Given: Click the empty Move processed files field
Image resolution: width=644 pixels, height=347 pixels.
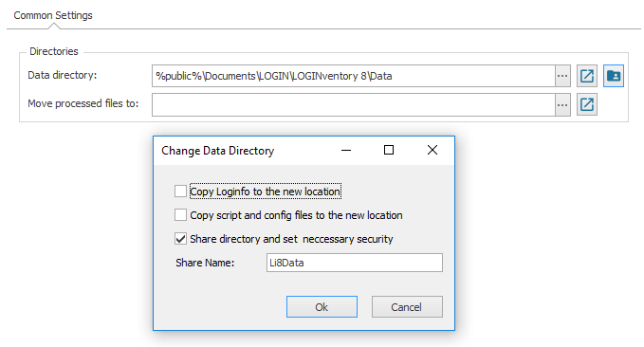Looking at the screenshot, I should (x=354, y=104).
